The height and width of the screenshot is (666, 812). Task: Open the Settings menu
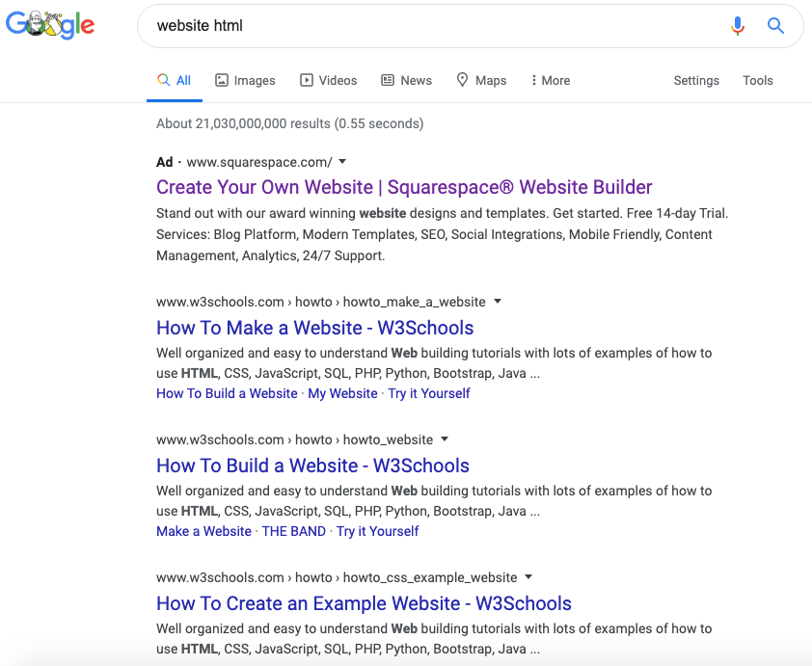pyautogui.click(x=696, y=81)
